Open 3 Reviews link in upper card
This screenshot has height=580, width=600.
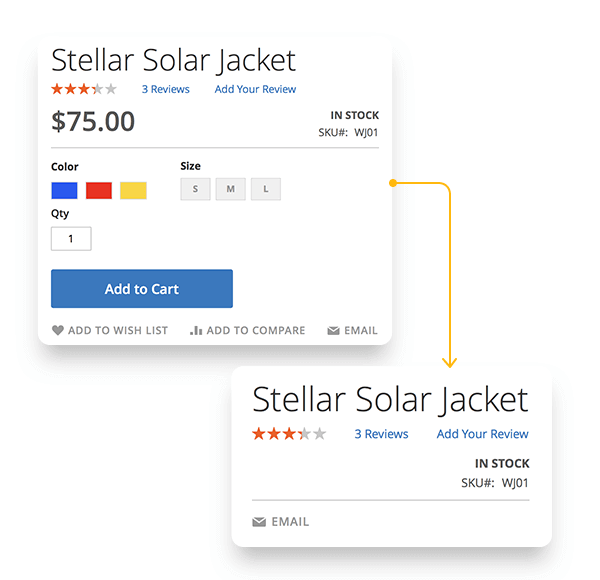coord(166,89)
